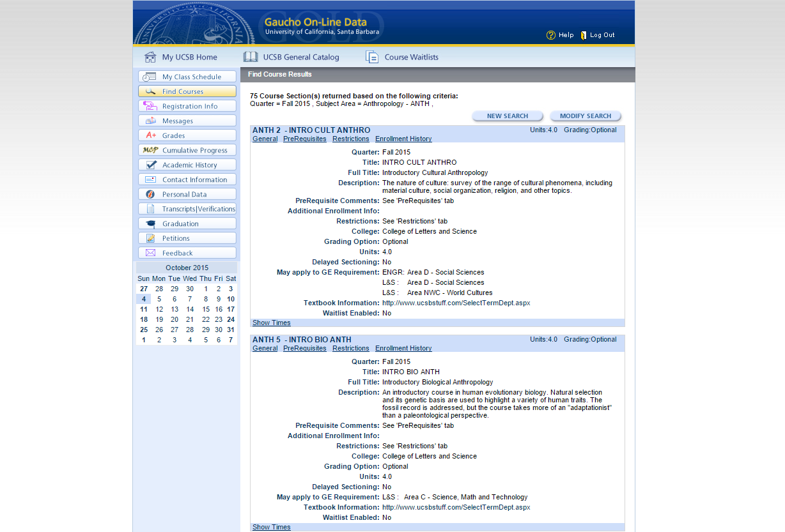The width and height of the screenshot is (785, 532).
Task: Click Log Out link in header
Action: (602, 35)
